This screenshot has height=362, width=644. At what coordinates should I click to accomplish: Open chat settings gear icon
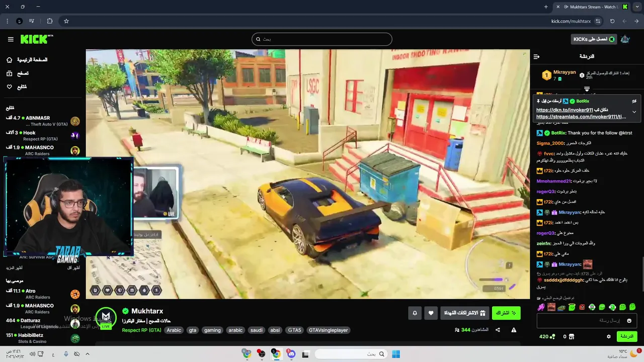pos(608,336)
